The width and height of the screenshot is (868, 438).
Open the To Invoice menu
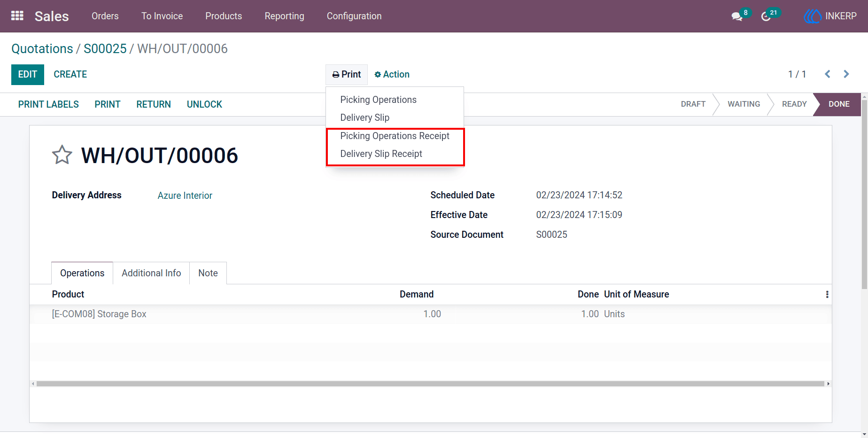(x=162, y=16)
